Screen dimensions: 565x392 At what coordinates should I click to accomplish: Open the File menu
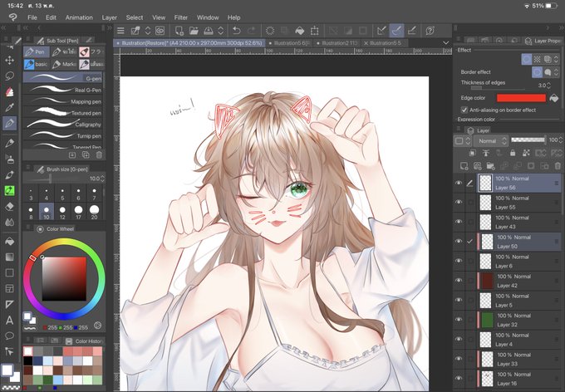[x=32, y=17]
